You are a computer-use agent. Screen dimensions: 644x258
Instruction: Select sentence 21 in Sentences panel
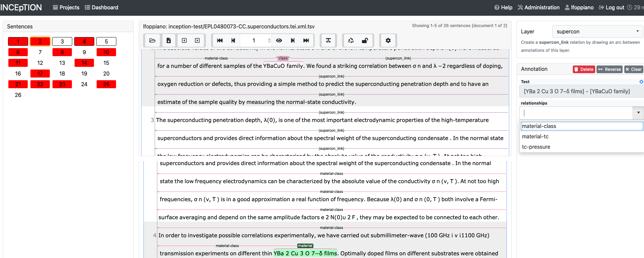point(18,84)
